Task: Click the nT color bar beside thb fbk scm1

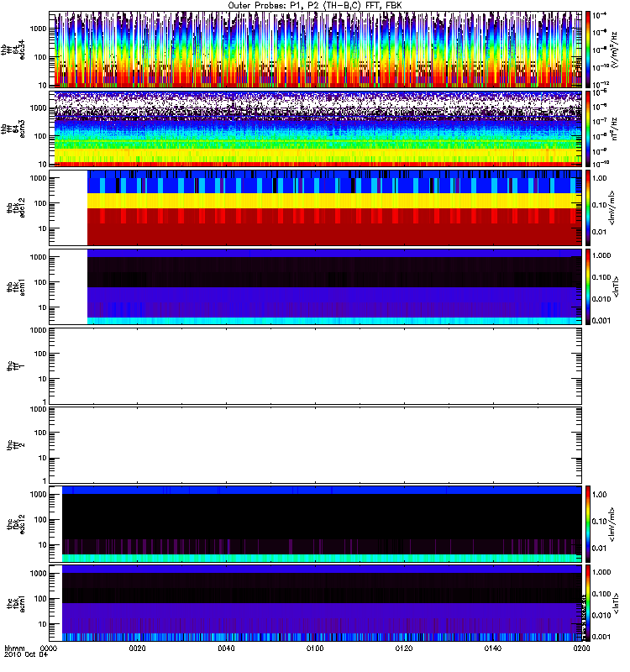Action: [588, 286]
